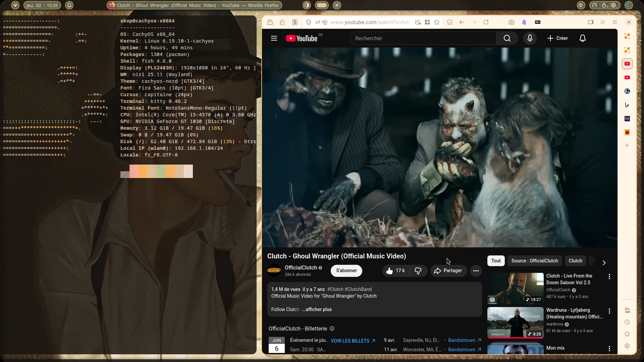Select the Clutch filter chip
Screen dimensions: 644x362
tap(575, 261)
